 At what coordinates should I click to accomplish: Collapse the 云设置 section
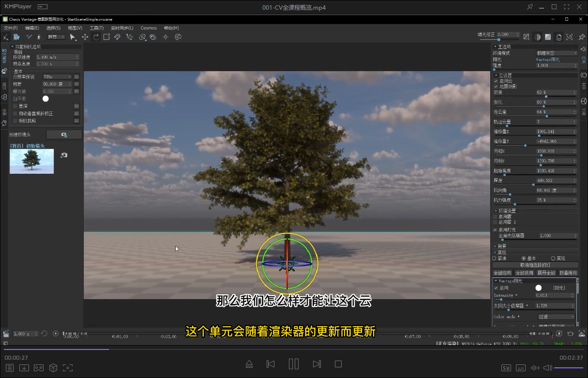click(496, 76)
